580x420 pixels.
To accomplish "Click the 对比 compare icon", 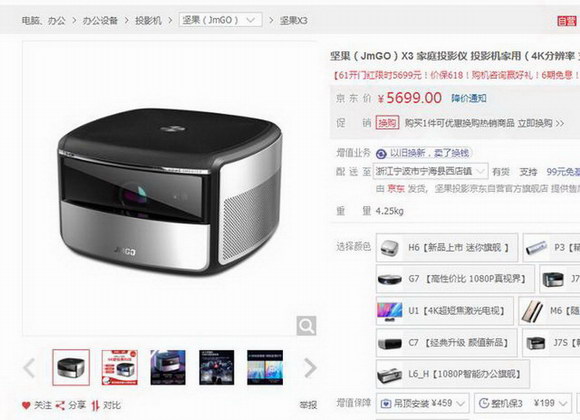I will pos(95,406).
